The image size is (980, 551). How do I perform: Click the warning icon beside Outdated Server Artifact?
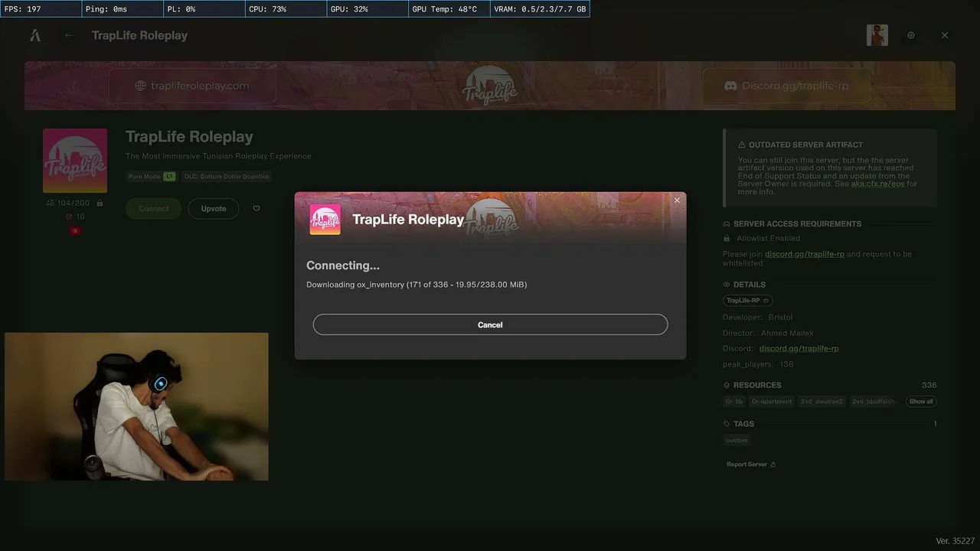[742, 145]
